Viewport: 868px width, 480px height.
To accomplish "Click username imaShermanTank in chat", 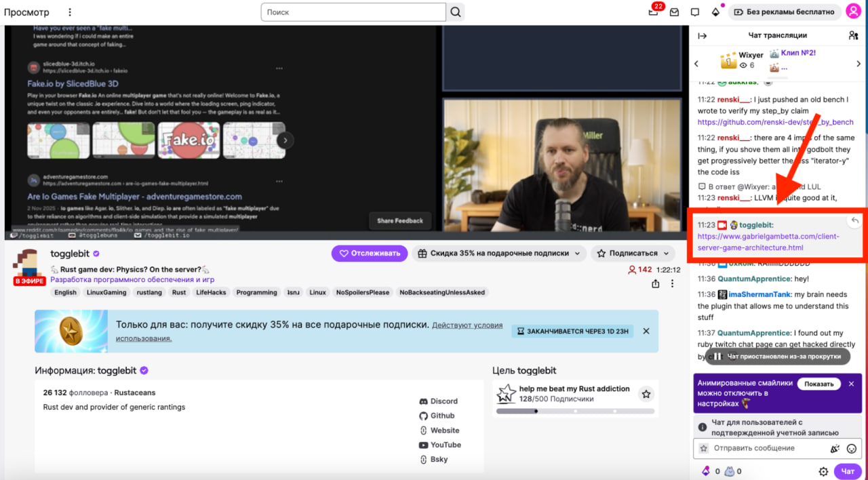I will click(760, 295).
